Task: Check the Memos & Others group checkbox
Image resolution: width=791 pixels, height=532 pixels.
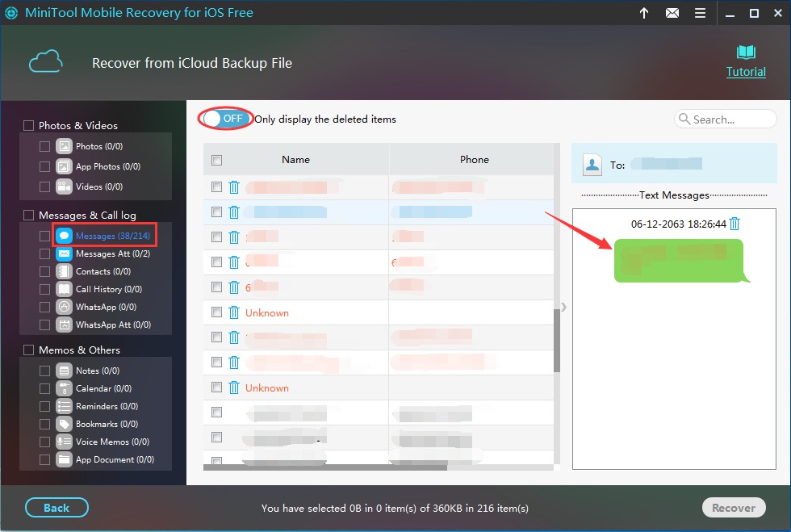Action: click(29, 350)
